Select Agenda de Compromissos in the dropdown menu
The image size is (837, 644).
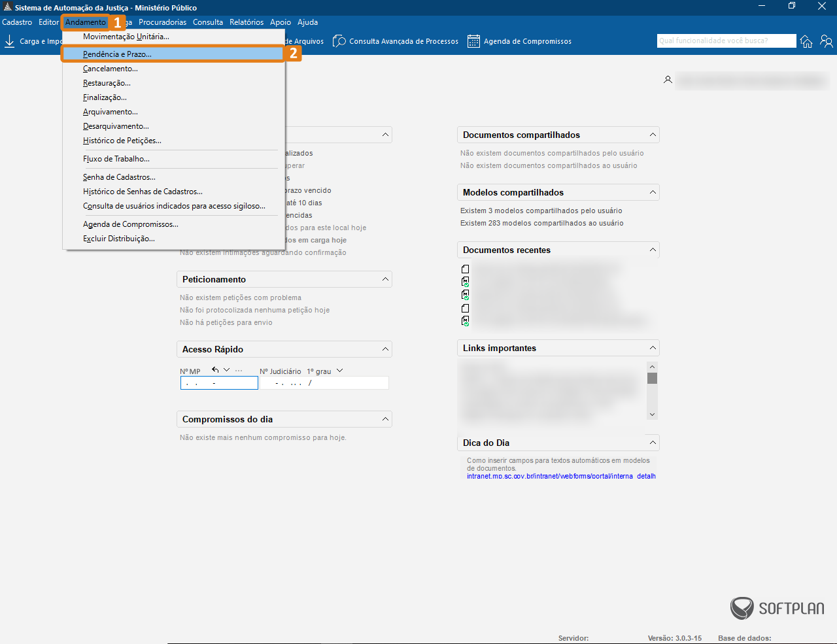[x=174, y=224]
